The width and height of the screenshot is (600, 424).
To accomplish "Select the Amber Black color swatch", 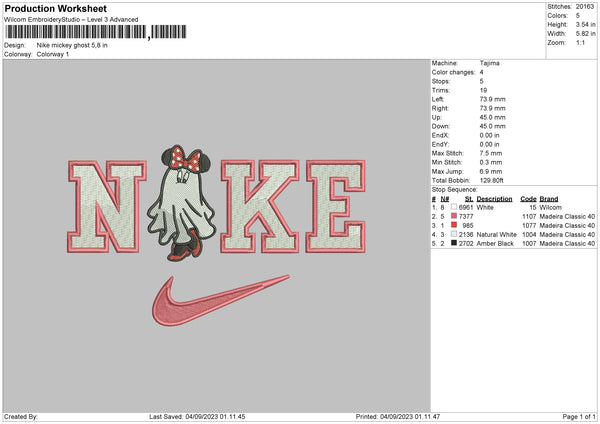I will [454, 243].
